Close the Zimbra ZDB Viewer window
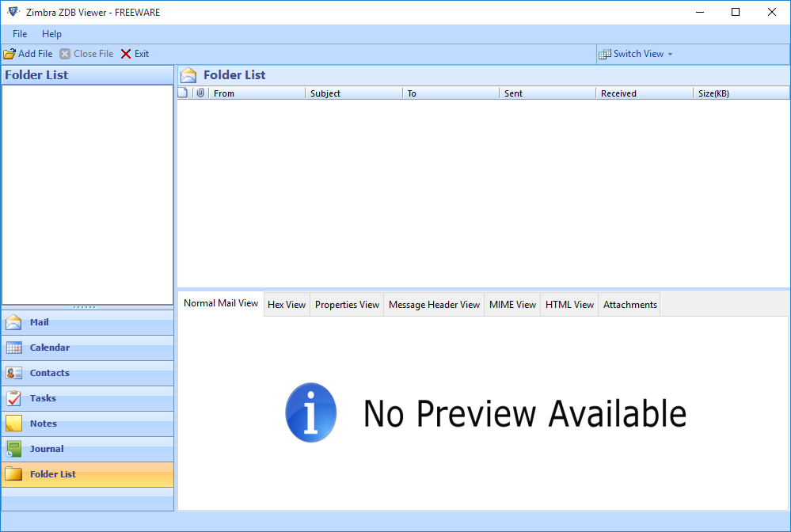 [772, 12]
